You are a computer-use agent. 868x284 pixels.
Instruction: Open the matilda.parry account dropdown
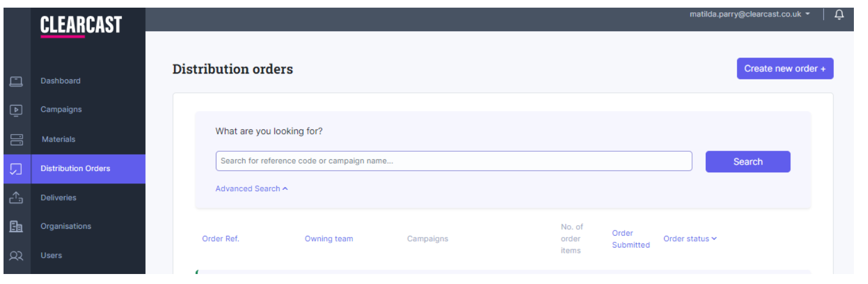point(750,14)
